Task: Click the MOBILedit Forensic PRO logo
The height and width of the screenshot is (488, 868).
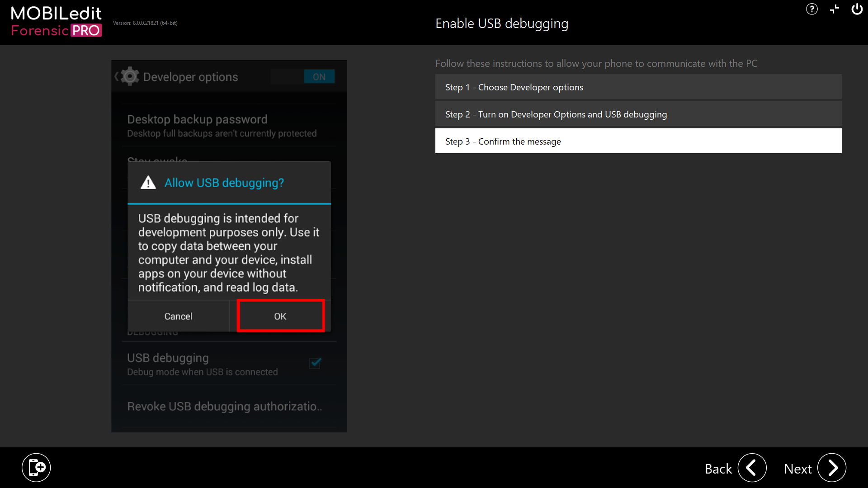Action: [56, 20]
